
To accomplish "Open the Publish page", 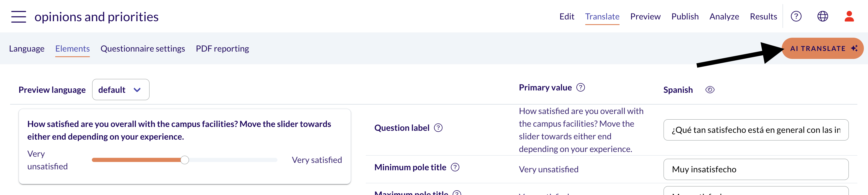I will [685, 16].
